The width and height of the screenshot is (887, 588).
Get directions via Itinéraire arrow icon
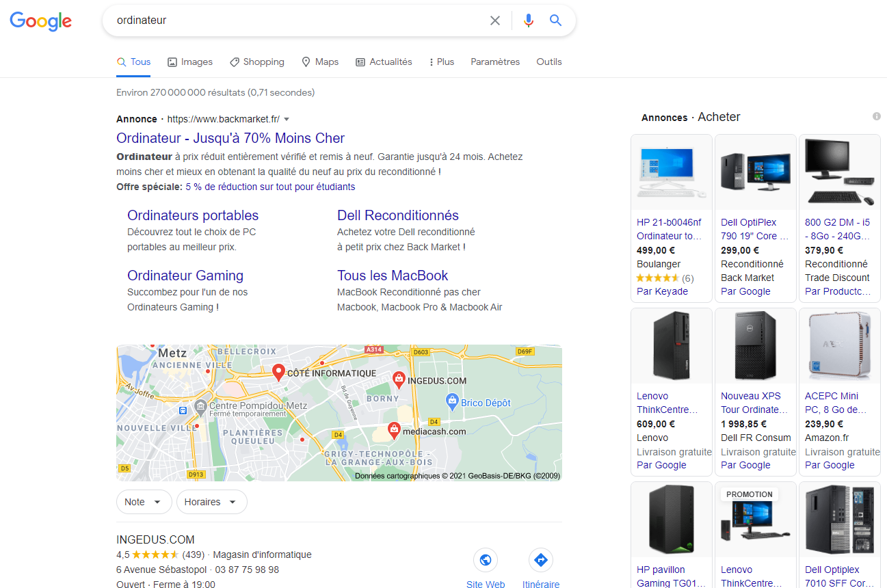pos(541,561)
